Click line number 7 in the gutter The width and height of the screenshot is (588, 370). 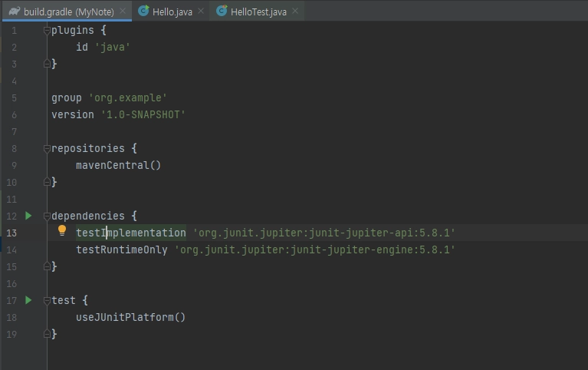tap(15, 132)
